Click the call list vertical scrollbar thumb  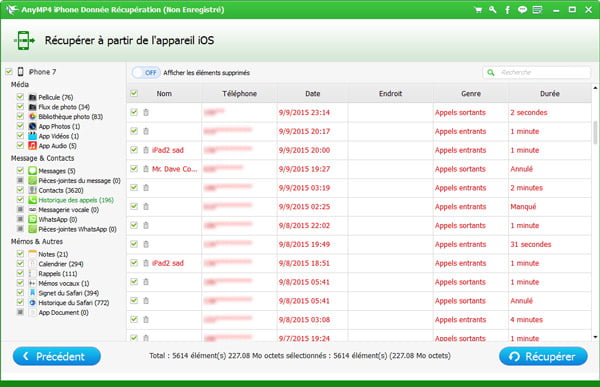595,132
